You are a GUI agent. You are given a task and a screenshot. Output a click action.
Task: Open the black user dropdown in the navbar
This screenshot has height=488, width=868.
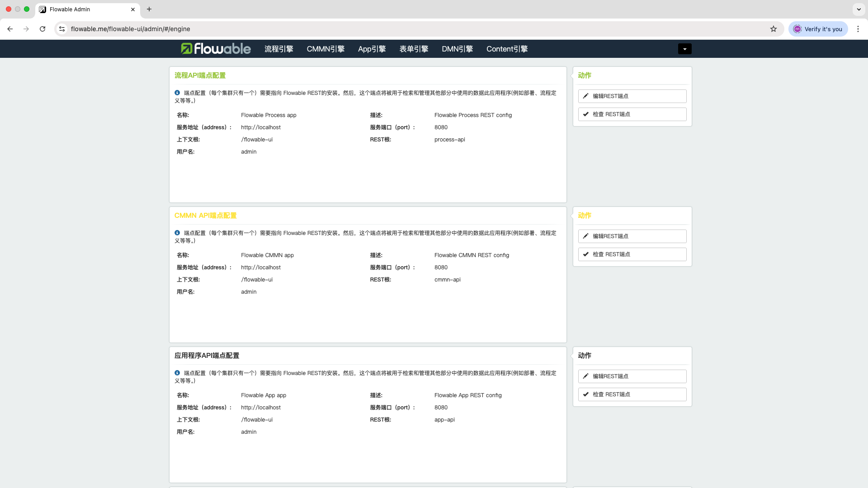[684, 49]
